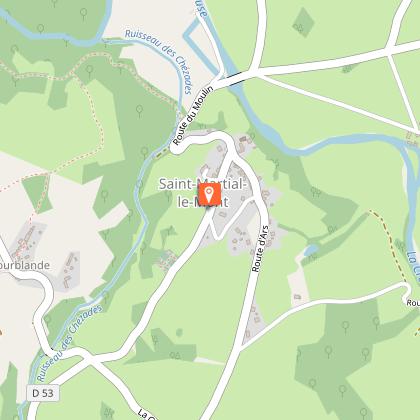Select the Route du Moulin road label
The image size is (420, 420).
click(x=193, y=116)
